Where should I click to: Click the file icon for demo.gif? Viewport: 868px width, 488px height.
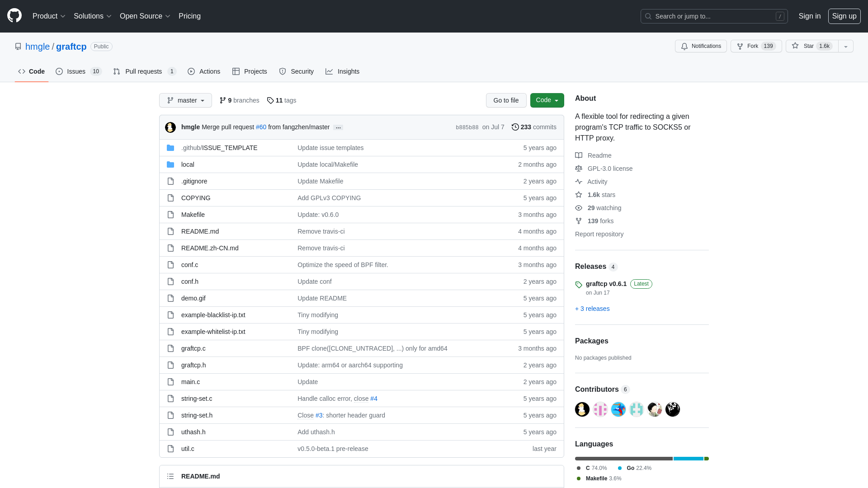point(170,298)
